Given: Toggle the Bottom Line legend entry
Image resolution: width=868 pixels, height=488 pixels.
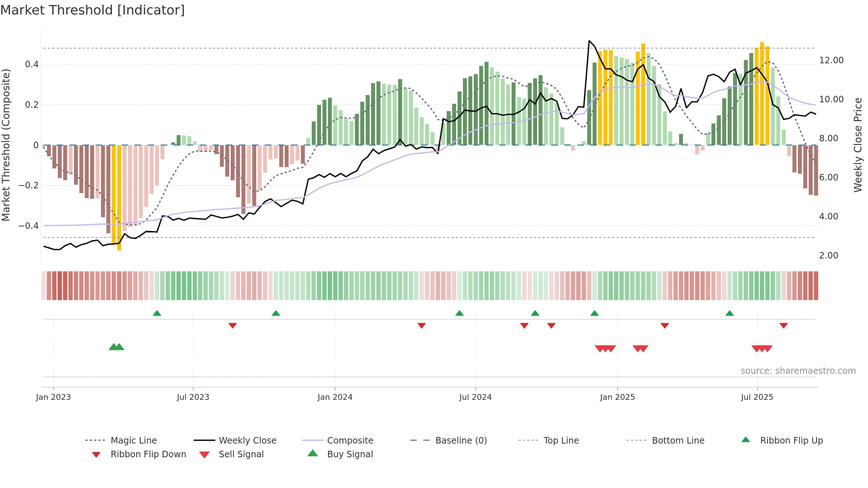Looking at the screenshot, I should (665, 440).
